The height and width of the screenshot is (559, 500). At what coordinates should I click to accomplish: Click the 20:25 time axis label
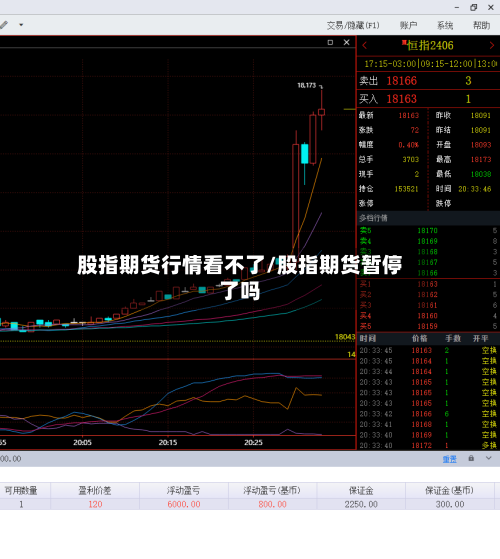coord(253,443)
